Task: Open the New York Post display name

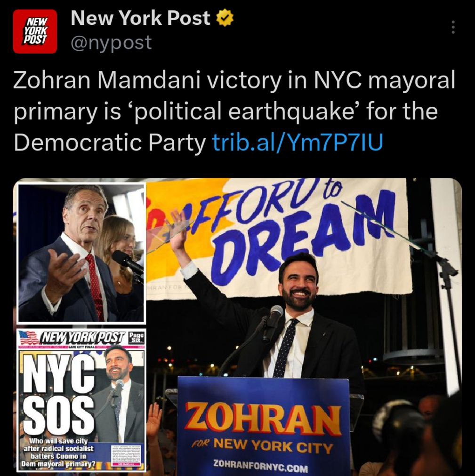Action: (x=141, y=18)
